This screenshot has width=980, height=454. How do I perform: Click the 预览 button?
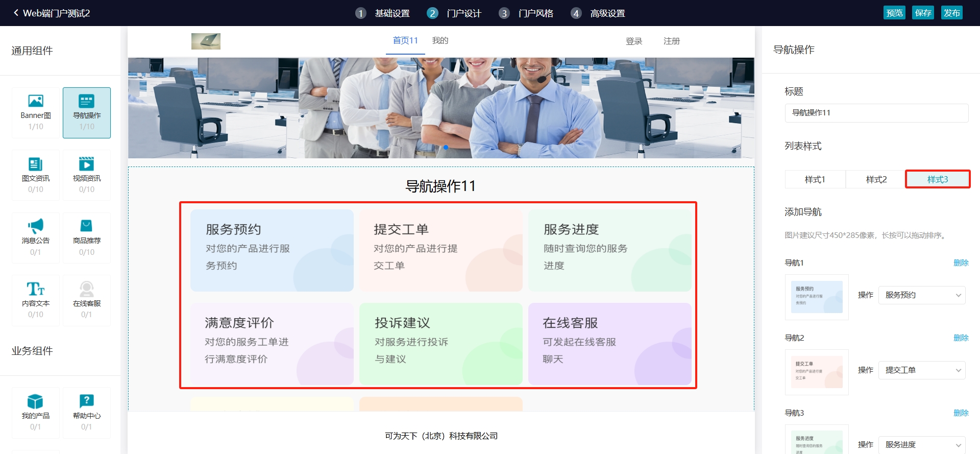tap(894, 13)
